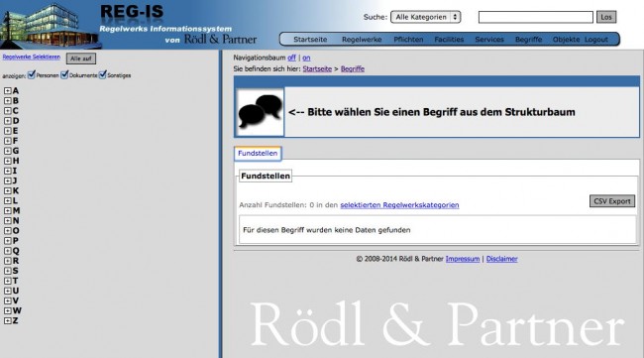
Task: Open the Regelwerke menu item
Action: point(362,40)
